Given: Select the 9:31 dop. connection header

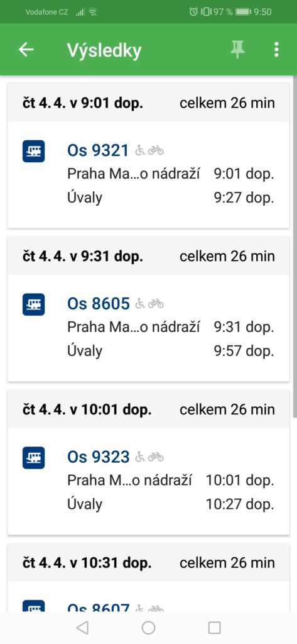Looking at the screenshot, I should 148,256.
